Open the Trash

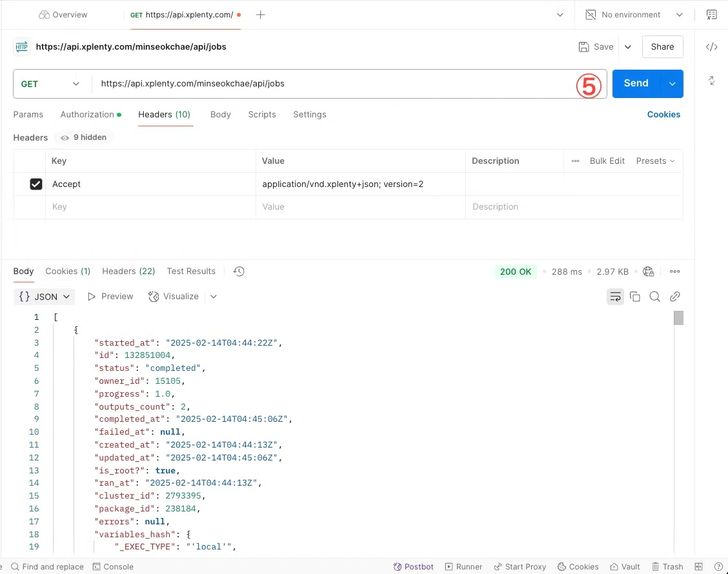[667, 566]
